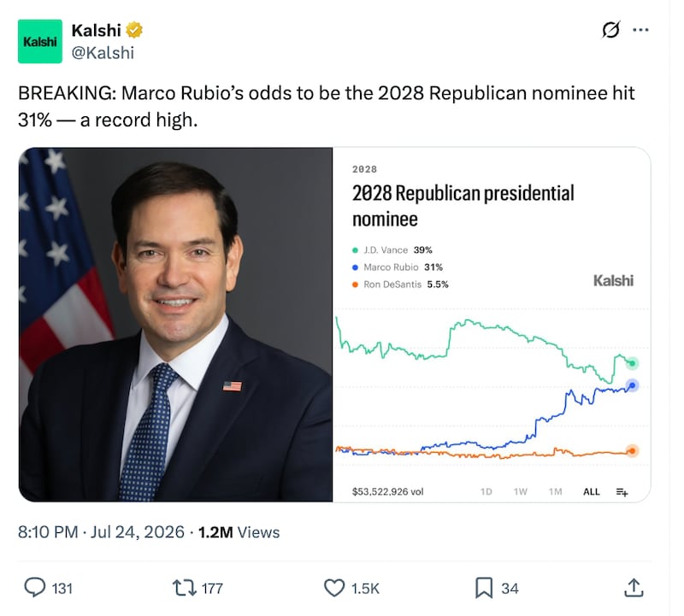
Task: Repost this tweet using the retweet icon
Action: (185, 588)
